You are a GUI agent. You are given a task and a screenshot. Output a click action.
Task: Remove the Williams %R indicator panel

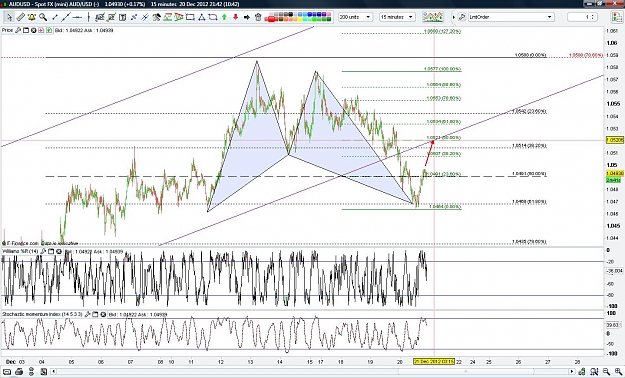[x=59, y=252]
